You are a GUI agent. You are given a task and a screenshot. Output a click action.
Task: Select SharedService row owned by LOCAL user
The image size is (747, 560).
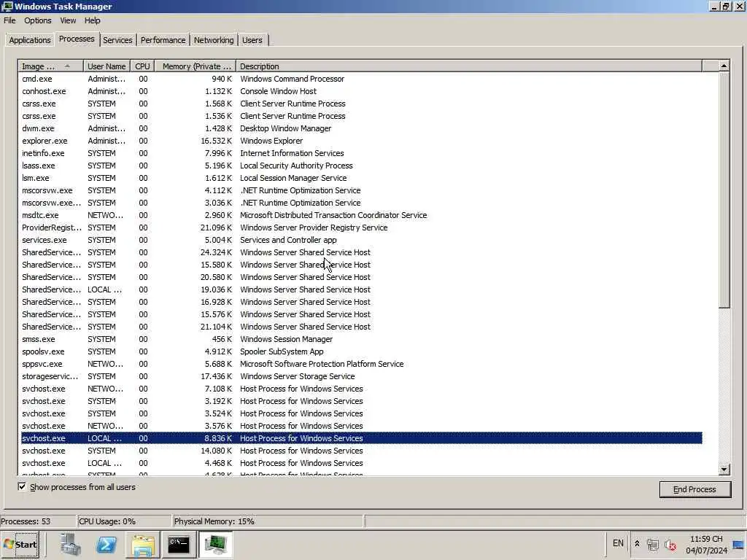click(361, 289)
